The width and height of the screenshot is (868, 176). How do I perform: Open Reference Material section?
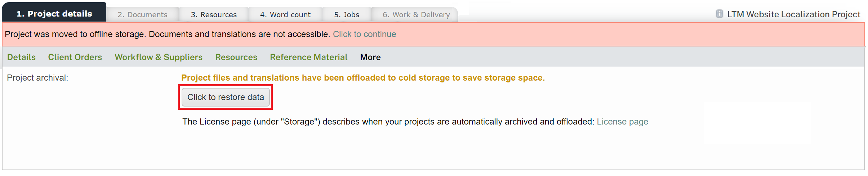(x=308, y=57)
